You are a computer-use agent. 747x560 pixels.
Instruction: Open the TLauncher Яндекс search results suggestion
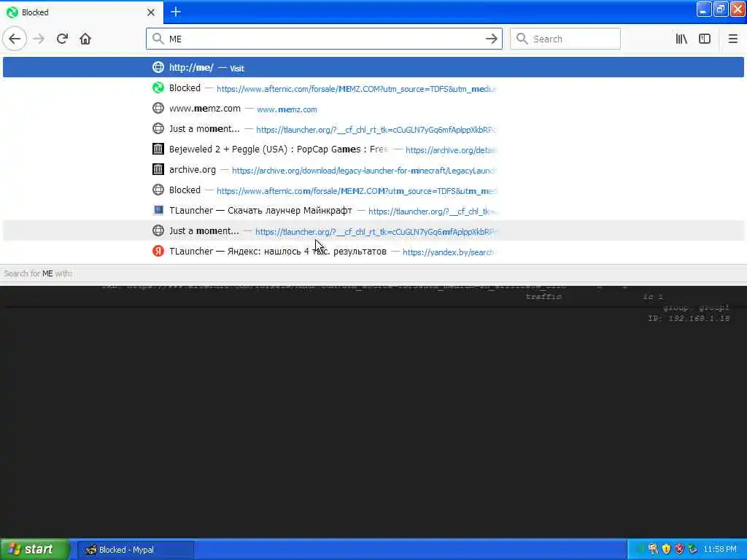(373, 252)
